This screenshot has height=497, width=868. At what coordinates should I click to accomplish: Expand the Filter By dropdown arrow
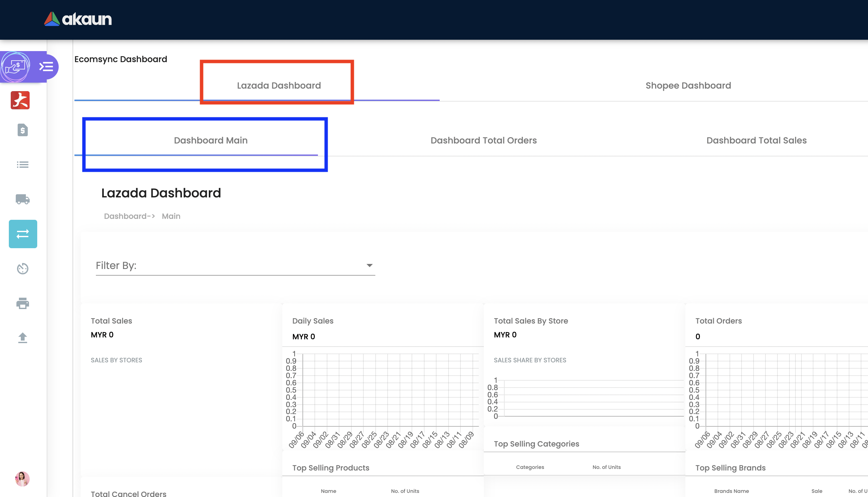(x=369, y=265)
